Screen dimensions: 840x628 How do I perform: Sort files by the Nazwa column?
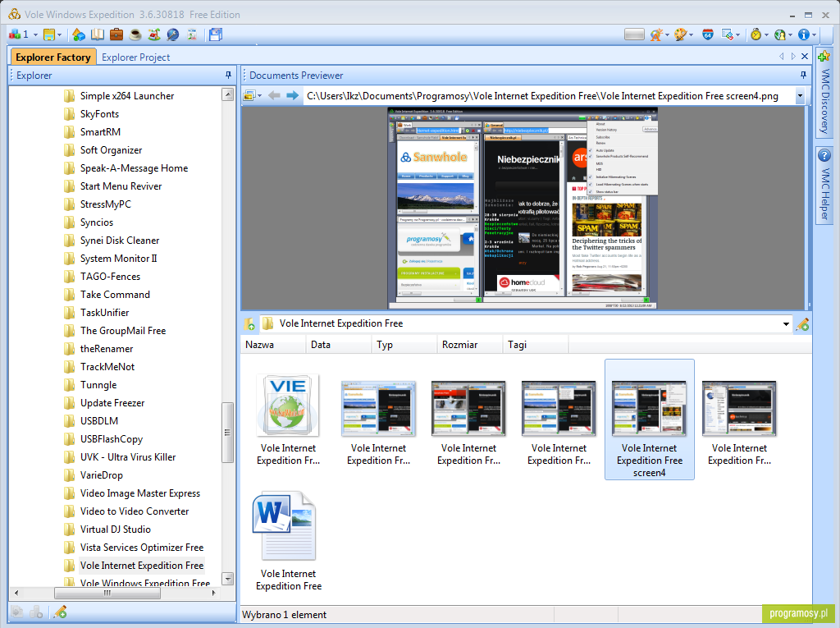[272, 345]
